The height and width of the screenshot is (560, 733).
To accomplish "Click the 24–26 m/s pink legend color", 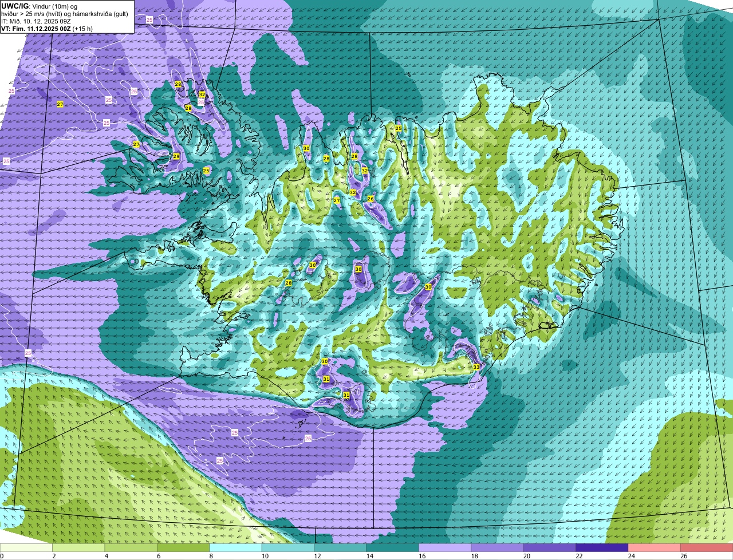I will [655, 547].
